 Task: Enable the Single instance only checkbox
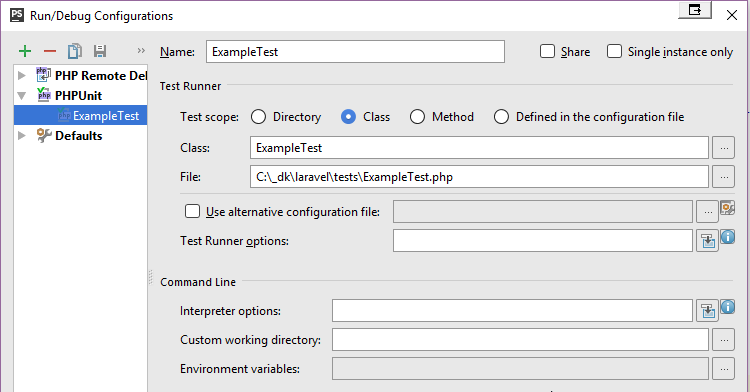tap(614, 51)
